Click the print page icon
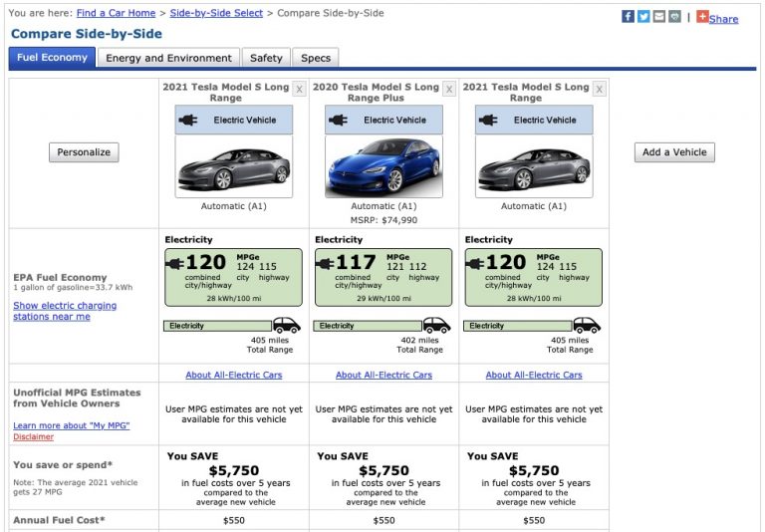 pos(674,17)
